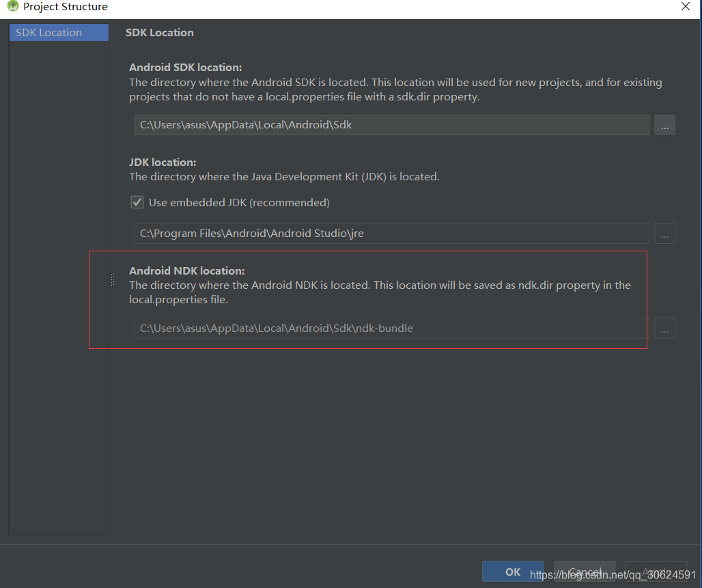Click the Android NDK location path field
This screenshot has width=702, height=588.
pyautogui.click(x=392, y=328)
